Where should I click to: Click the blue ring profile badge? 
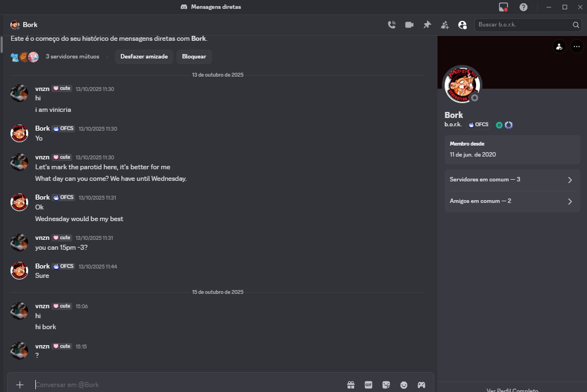(509, 125)
